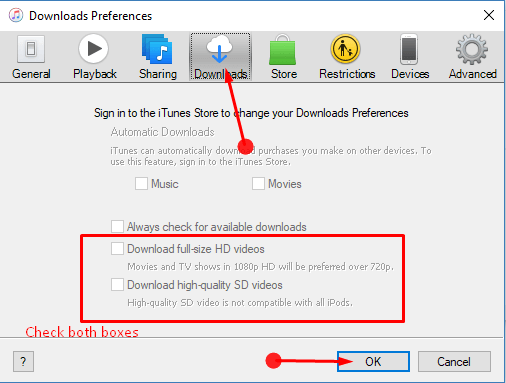Image resolution: width=506 pixels, height=383 pixels.
Task: Switch to the Store tab label
Action: tap(284, 74)
